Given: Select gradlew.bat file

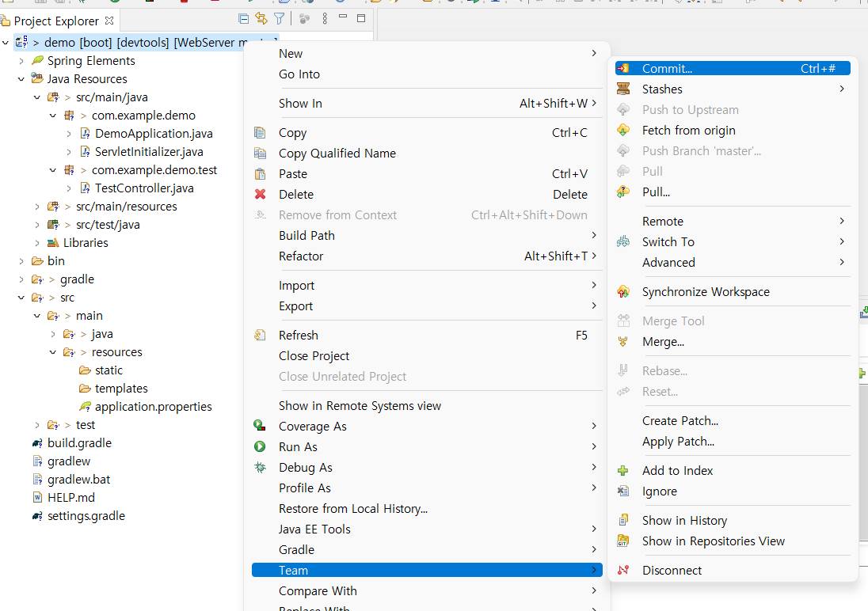Looking at the screenshot, I should pos(78,480).
